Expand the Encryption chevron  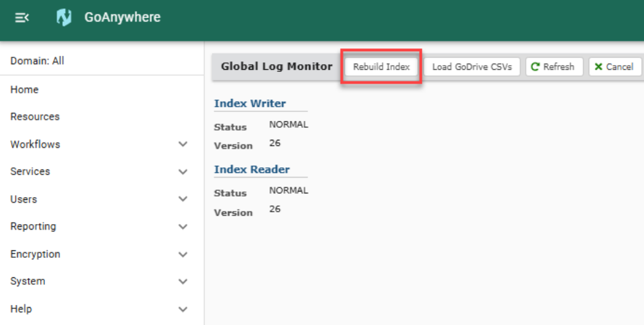pos(183,254)
